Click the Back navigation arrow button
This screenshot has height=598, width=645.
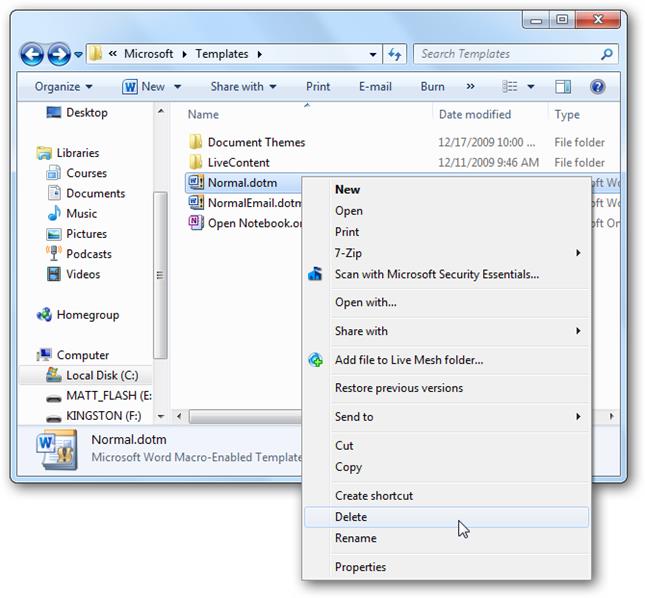click(x=32, y=54)
